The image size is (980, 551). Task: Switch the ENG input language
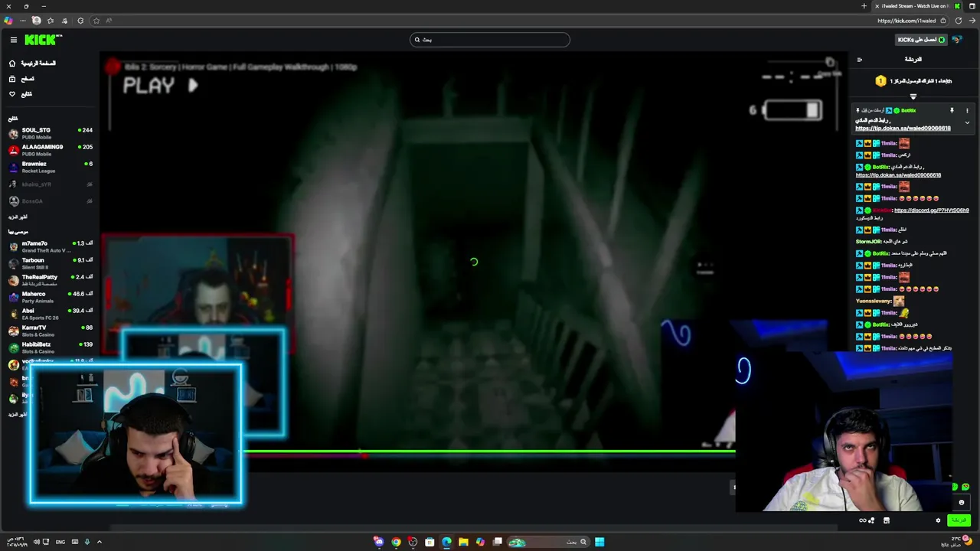click(x=60, y=542)
